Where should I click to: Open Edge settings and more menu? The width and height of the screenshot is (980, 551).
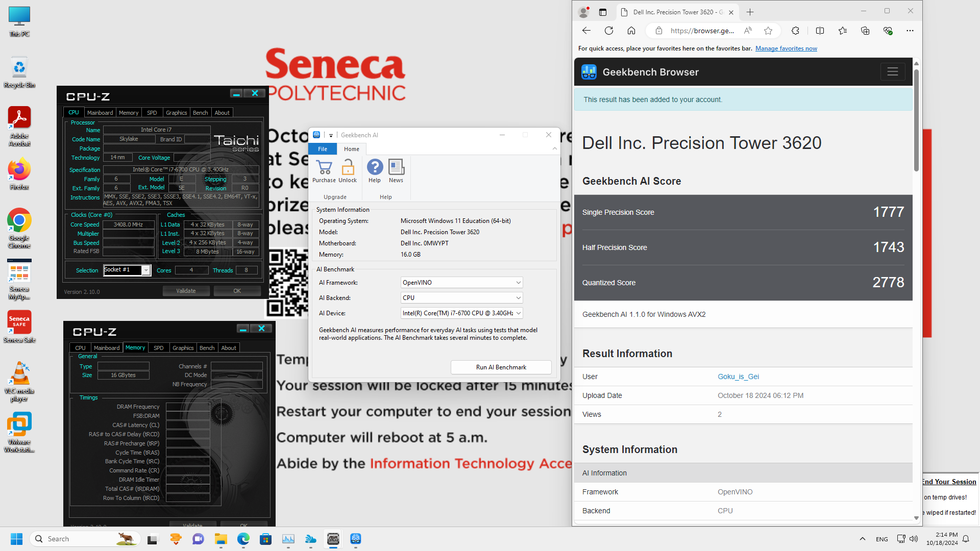coord(910,31)
